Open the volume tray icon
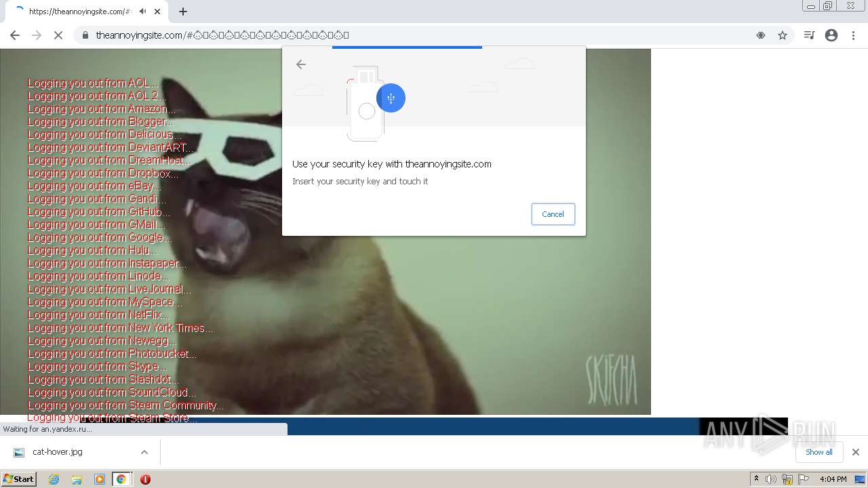The width and height of the screenshot is (868, 488). click(x=771, y=479)
